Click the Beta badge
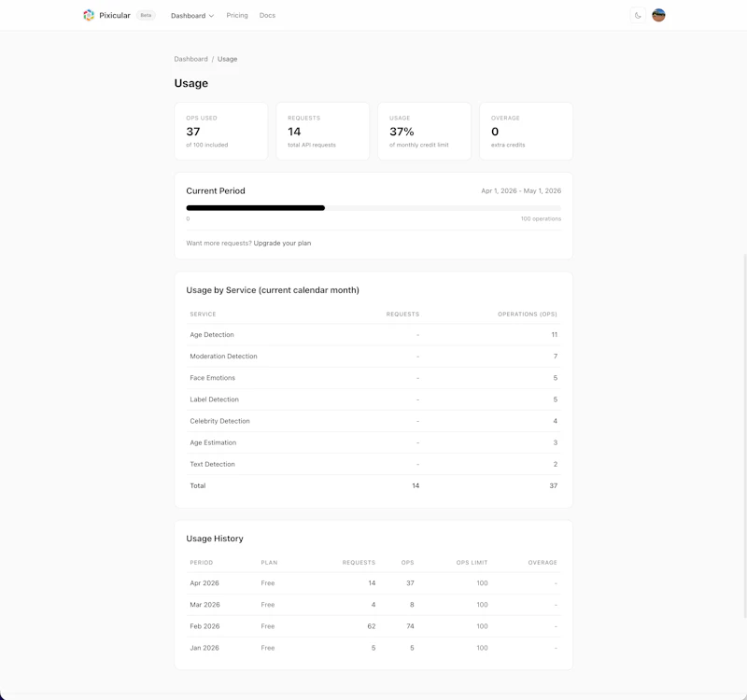 tap(146, 15)
